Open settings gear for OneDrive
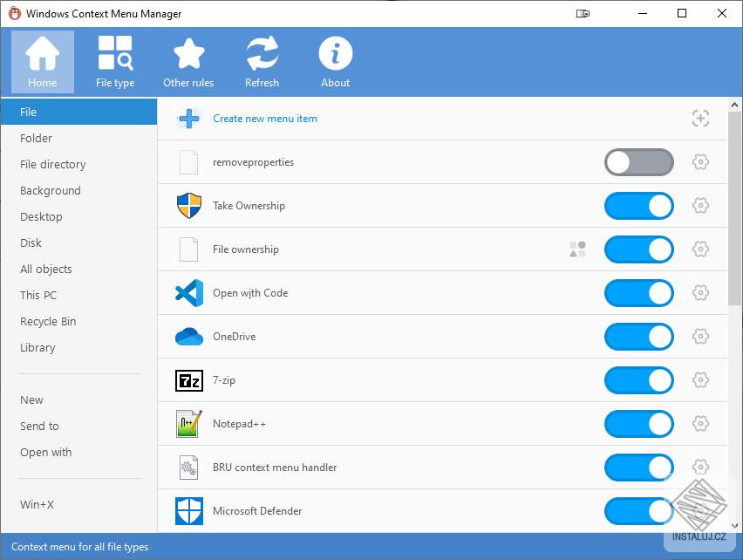Viewport: 743px width, 560px height. click(x=700, y=337)
